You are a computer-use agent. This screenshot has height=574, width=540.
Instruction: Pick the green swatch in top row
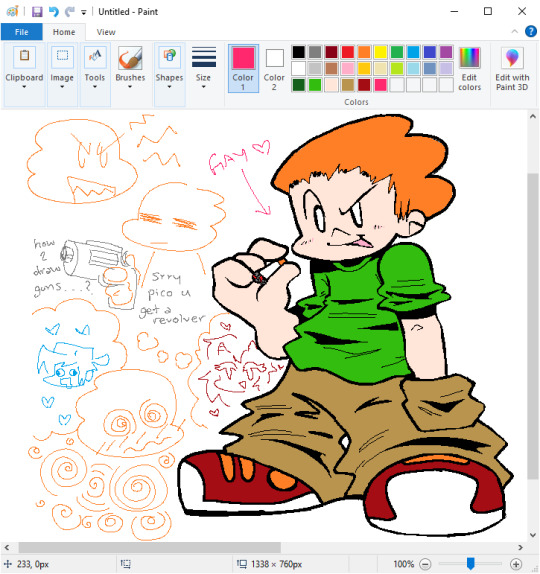tap(397, 52)
